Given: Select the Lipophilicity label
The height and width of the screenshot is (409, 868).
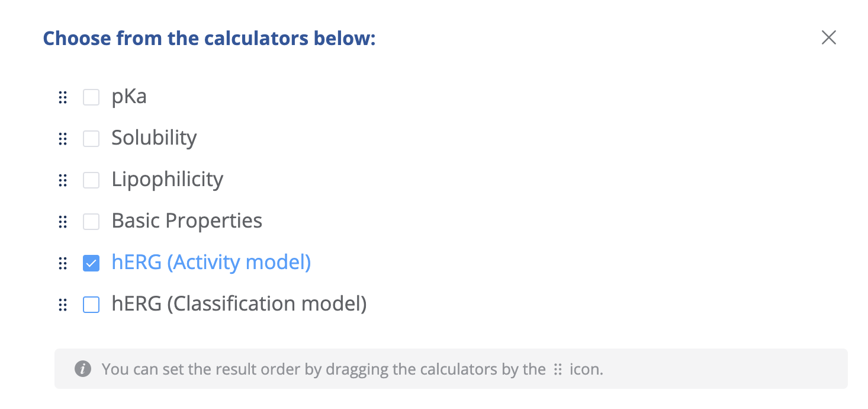Looking at the screenshot, I should pos(167,180).
